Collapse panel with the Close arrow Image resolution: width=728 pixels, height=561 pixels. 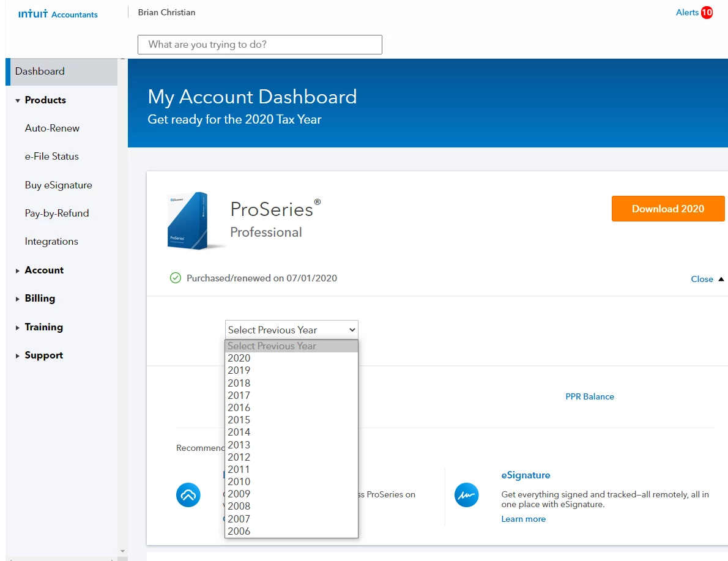(x=721, y=279)
